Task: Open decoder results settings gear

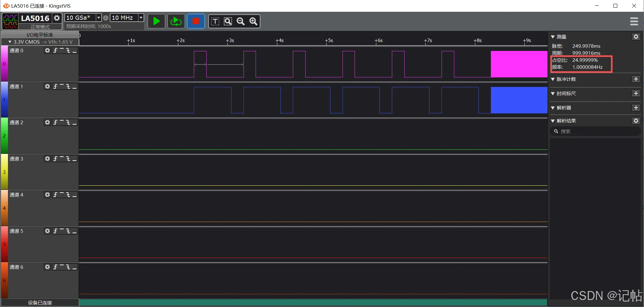Action: point(636,121)
